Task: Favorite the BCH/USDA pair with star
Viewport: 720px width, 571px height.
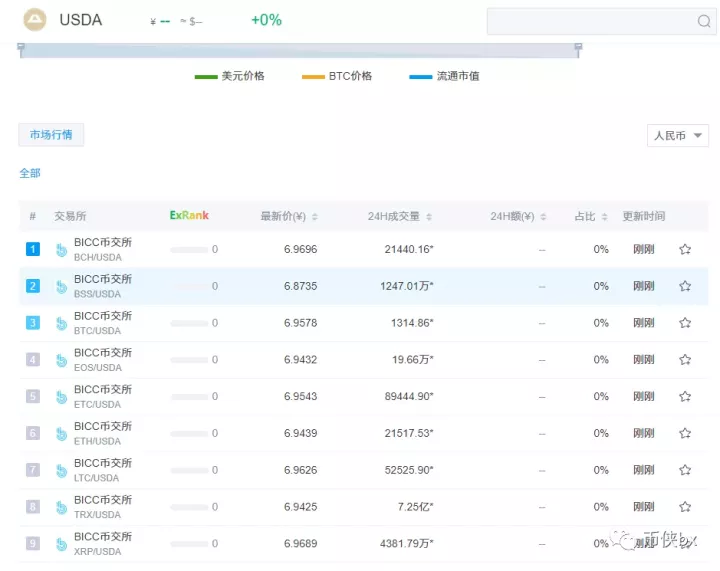Action: pos(685,249)
